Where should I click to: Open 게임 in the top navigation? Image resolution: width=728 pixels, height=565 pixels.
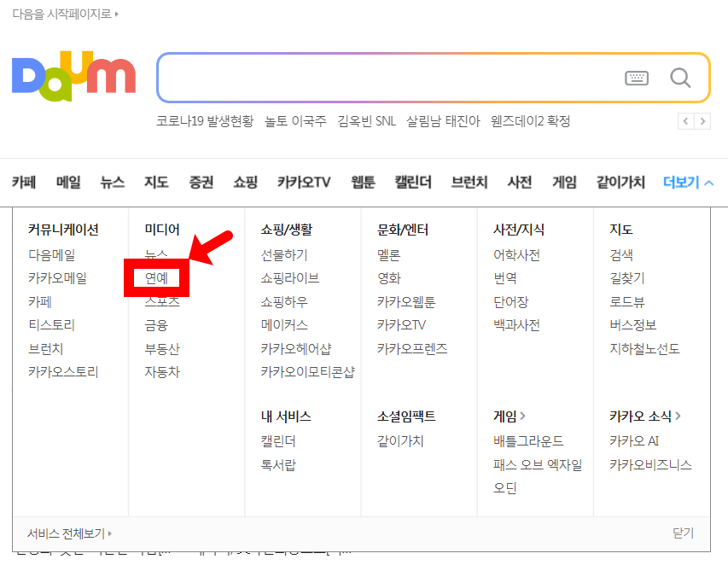pos(564,183)
